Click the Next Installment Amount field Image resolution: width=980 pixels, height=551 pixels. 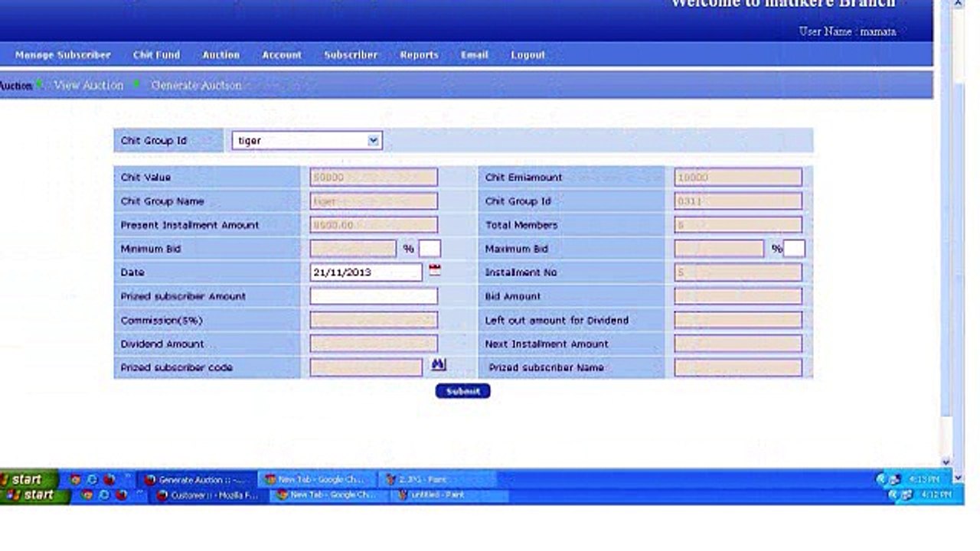[738, 344]
